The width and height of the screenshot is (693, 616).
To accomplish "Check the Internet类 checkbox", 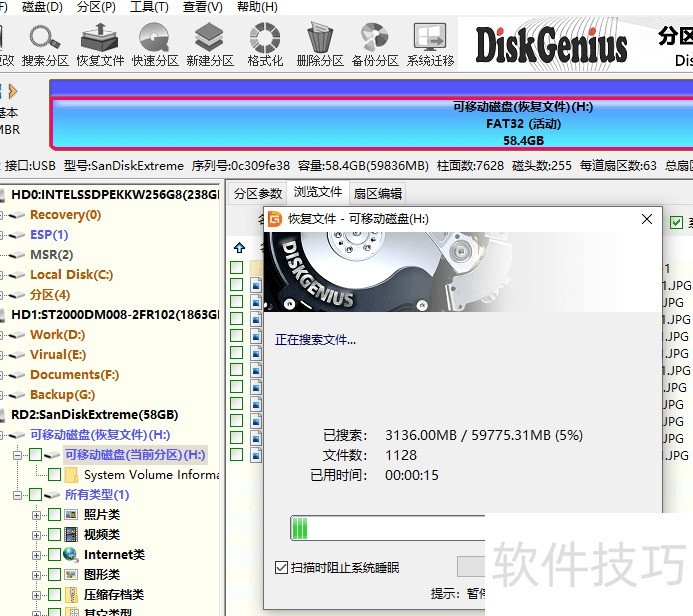I will click(54, 555).
